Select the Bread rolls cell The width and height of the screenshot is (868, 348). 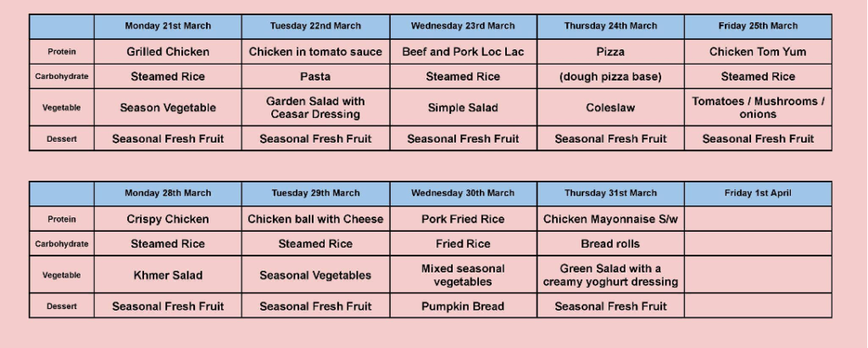pos(610,244)
